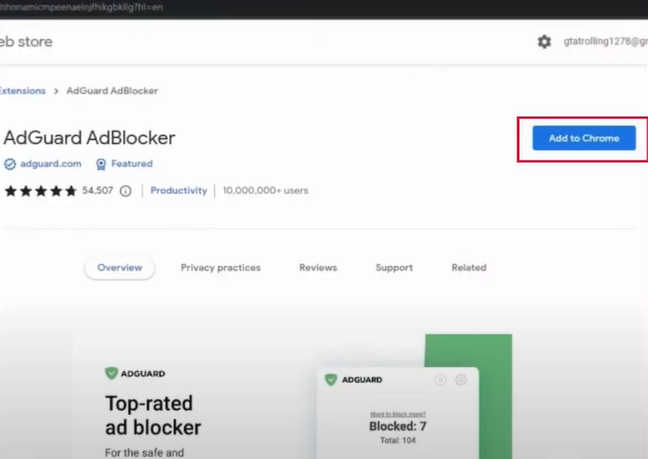This screenshot has width=648, height=459.
Task: Click the browser address bar URL
Action: tap(81, 7)
